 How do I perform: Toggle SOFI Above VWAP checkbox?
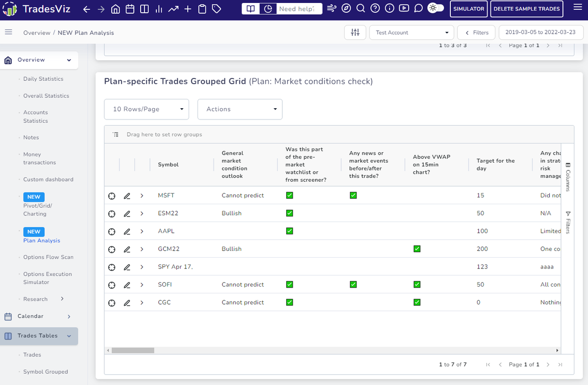416,285
